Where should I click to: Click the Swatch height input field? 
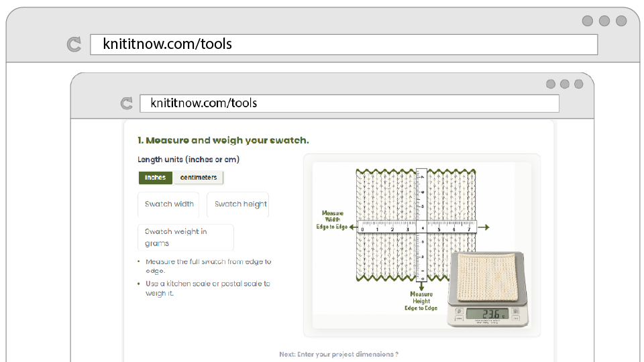237,204
